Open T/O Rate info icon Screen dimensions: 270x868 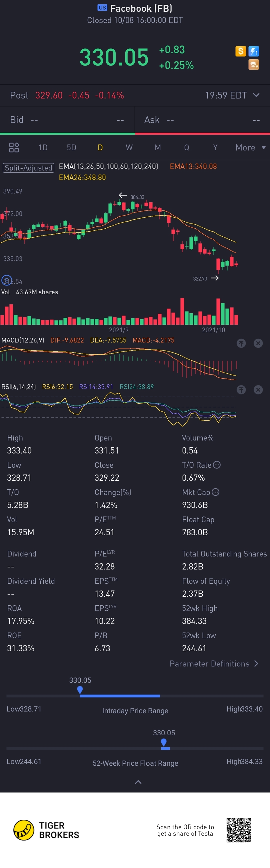point(217,465)
